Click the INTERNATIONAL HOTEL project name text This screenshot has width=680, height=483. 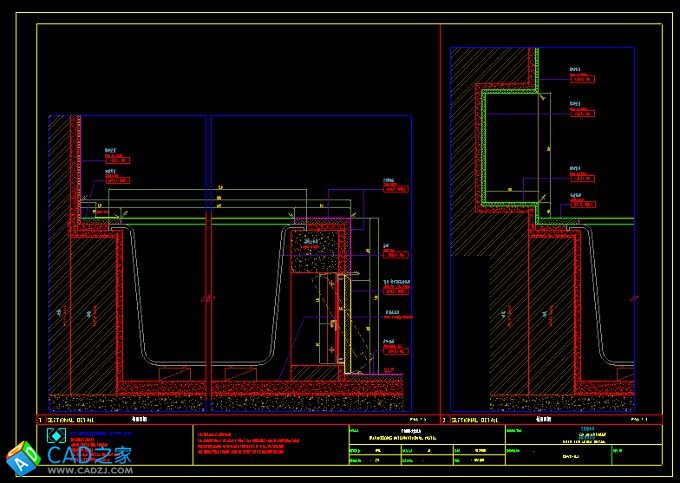388,437
